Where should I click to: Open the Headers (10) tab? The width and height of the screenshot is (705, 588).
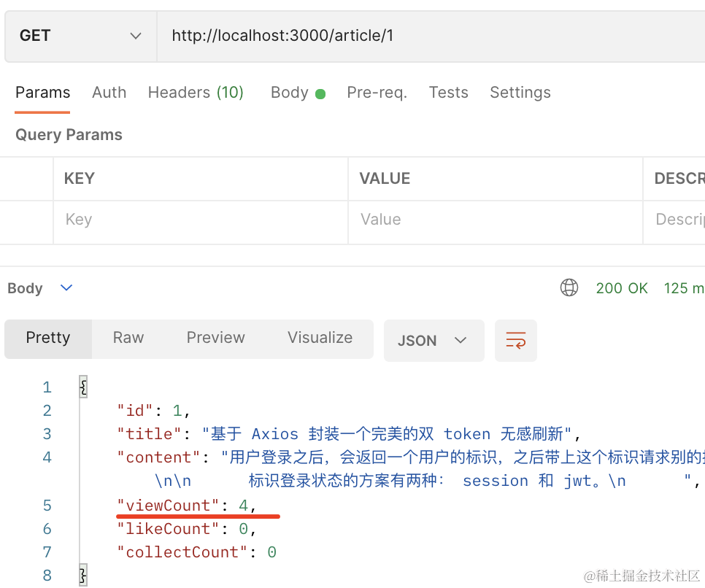point(195,93)
